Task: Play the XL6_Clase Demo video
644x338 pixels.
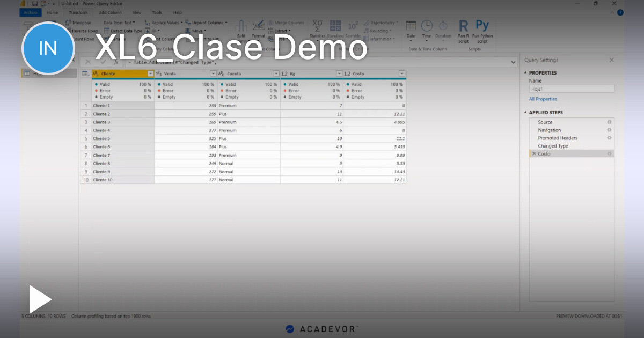Action: tap(40, 299)
